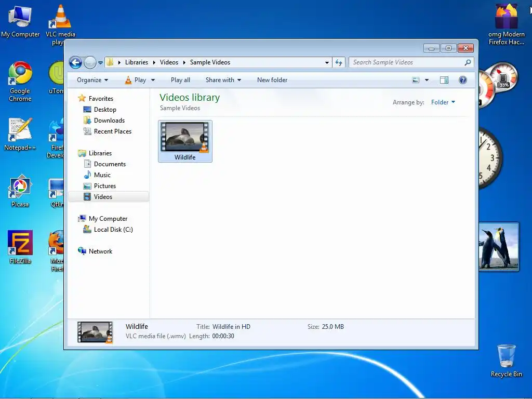Image resolution: width=532 pixels, height=399 pixels.
Task: Click the magnifier search icon
Action: (468, 62)
